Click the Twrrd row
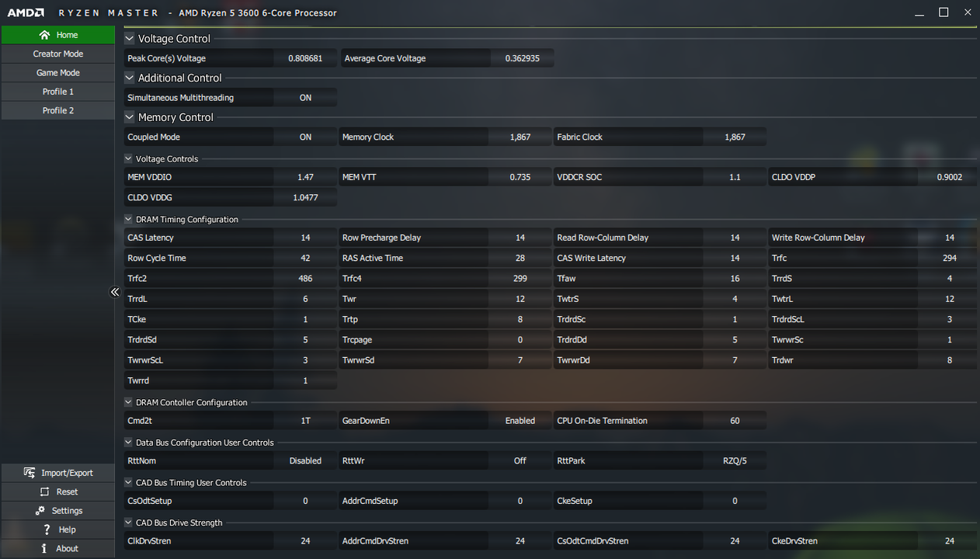Image resolution: width=980 pixels, height=559 pixels. point(231,380)
